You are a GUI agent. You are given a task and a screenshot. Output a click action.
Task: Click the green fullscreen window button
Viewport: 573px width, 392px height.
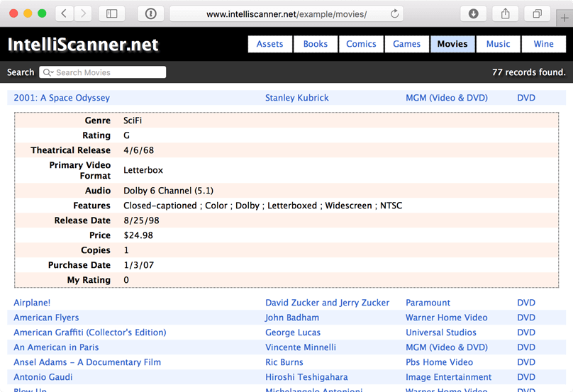tap(42, 13)
